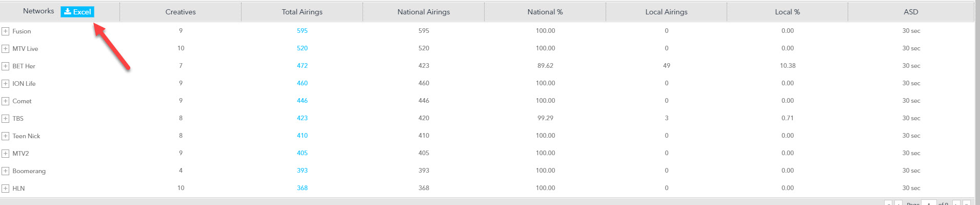
Task: Click the page number input field
Action: point(929,203)
